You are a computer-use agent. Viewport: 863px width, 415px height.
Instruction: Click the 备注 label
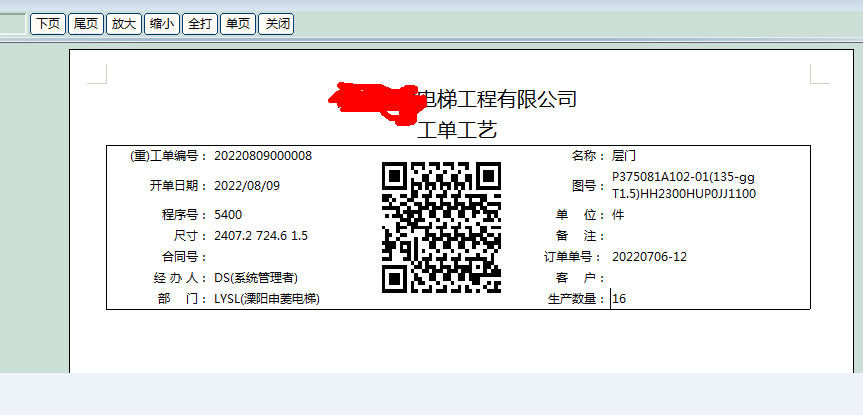coord(581,236)
